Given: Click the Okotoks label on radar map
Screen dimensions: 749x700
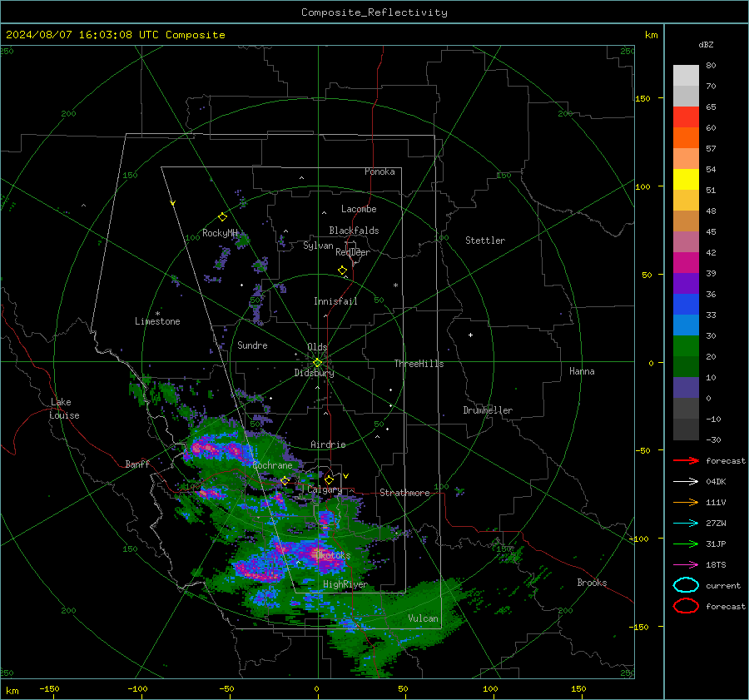Looking at the screenshot, I should [x=334, y=555].
